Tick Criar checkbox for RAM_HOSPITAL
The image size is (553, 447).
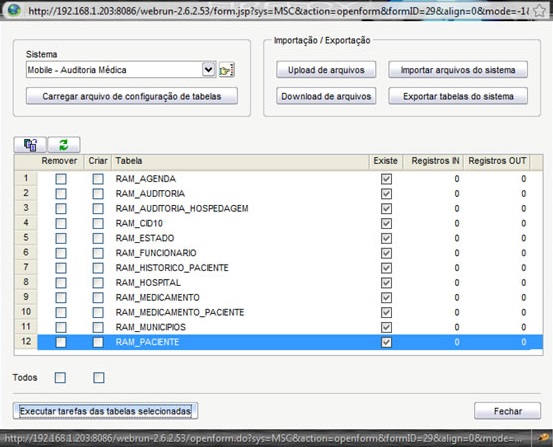(x=98, y=283)
